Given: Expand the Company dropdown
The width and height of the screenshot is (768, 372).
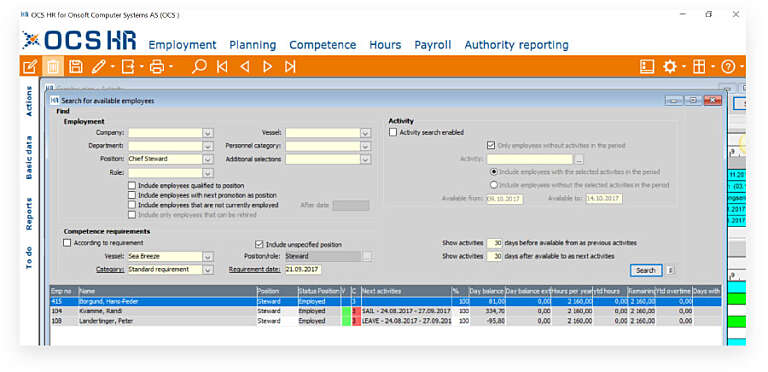Looking at the screenshot, I should pyautogui.click(x=208, y=133).
